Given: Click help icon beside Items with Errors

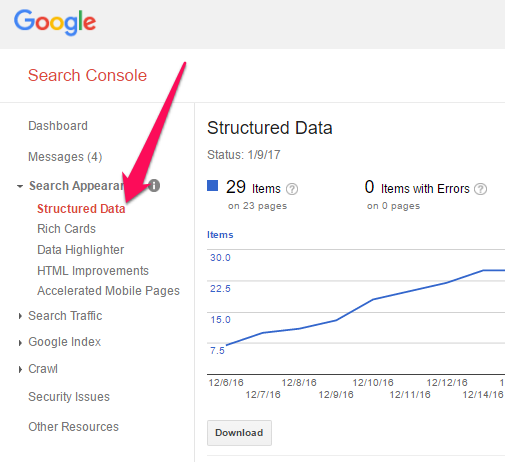Looking at the screenshot, I should click(480, 189).
